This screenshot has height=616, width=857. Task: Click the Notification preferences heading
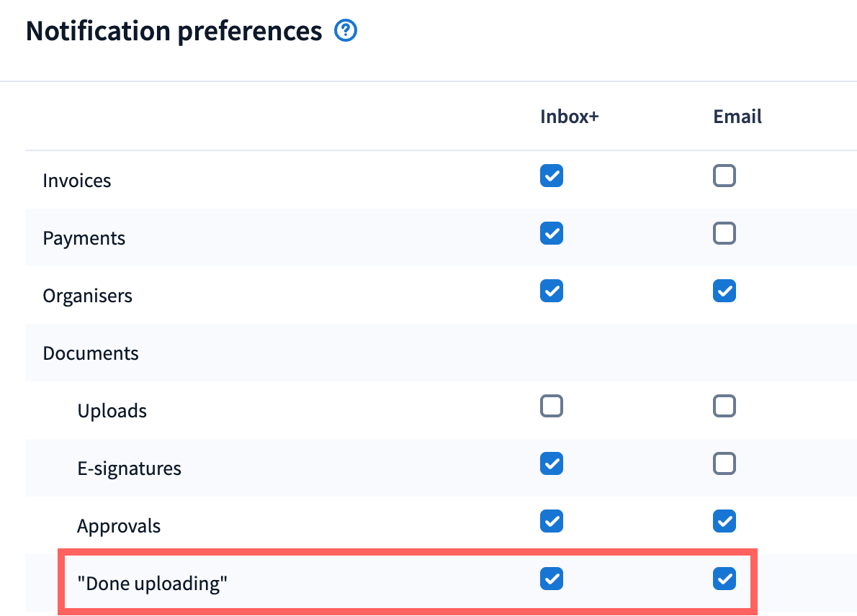[x=174, y=32]
